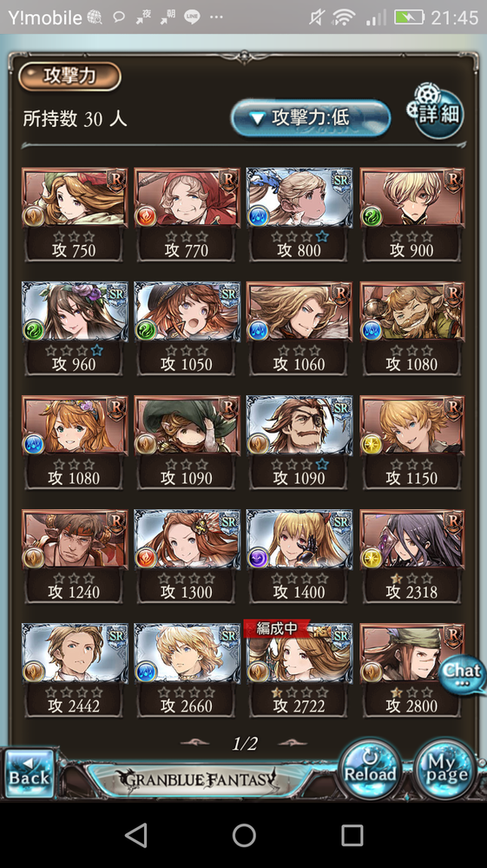Select character with attack 750

click(x=74, y=215)
